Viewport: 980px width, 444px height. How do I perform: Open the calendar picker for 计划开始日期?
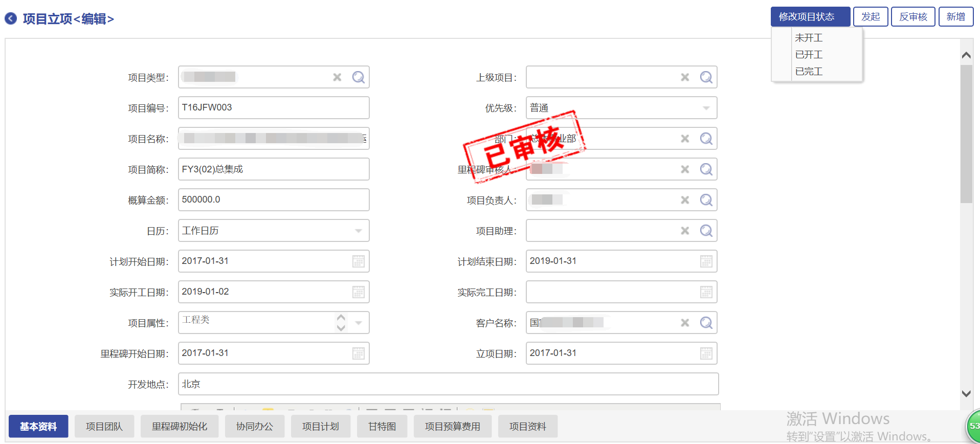(358, 261)
